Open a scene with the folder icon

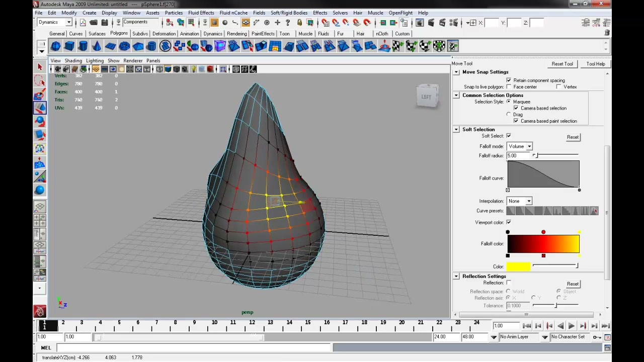94,23
